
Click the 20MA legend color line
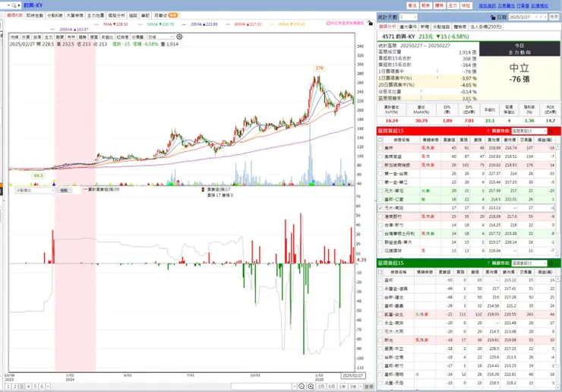(x=184, y=24)
